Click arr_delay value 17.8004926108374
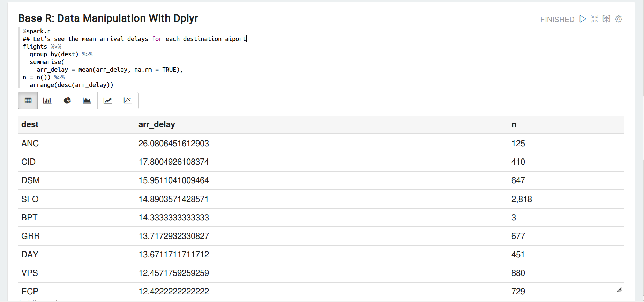This screenshot has width=644, height=302. 174,162
